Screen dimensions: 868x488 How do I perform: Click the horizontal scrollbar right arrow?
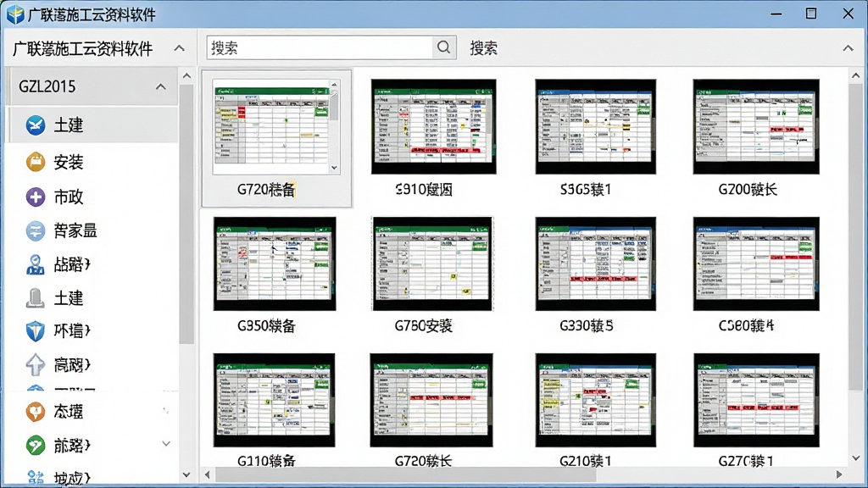839,474
